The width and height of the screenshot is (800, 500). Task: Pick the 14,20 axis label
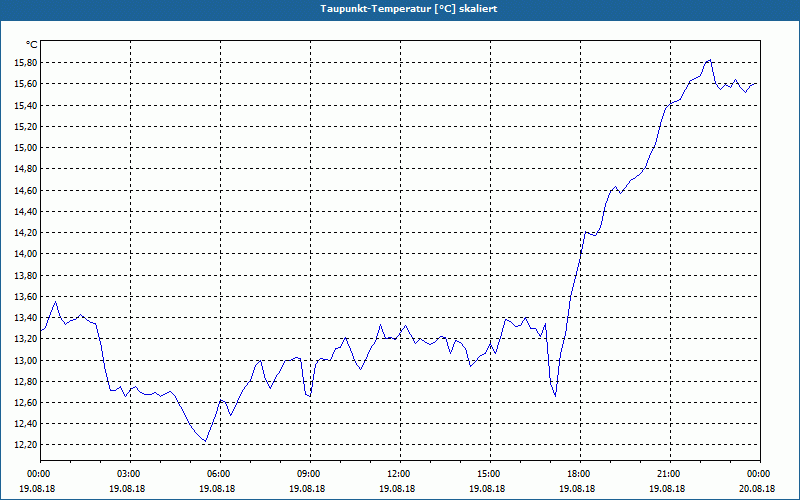coord(27,233)
